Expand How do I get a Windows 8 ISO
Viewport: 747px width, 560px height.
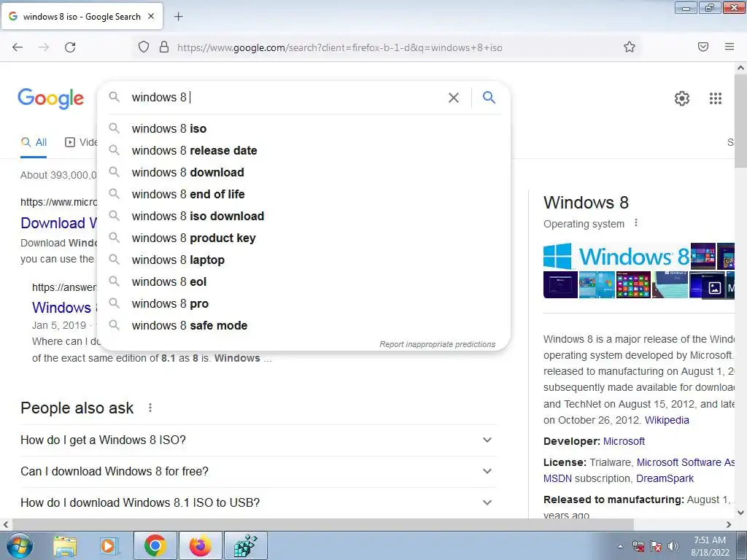tap(259, 440)
